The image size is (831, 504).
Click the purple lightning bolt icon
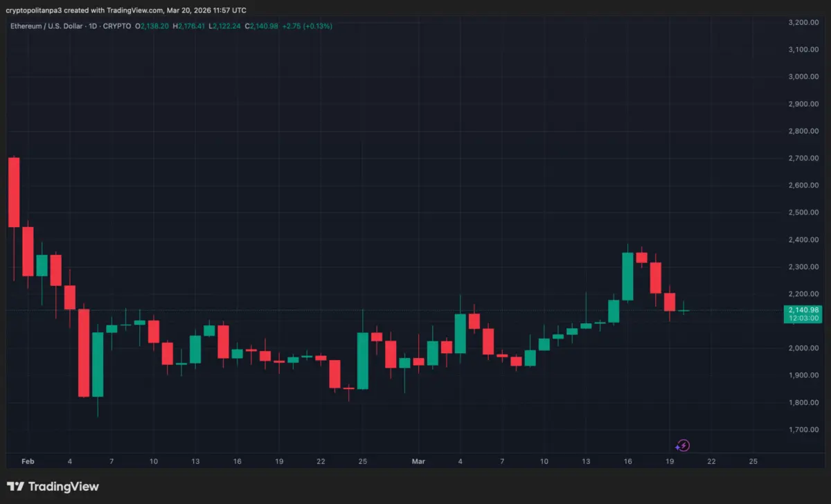[683, 446]
